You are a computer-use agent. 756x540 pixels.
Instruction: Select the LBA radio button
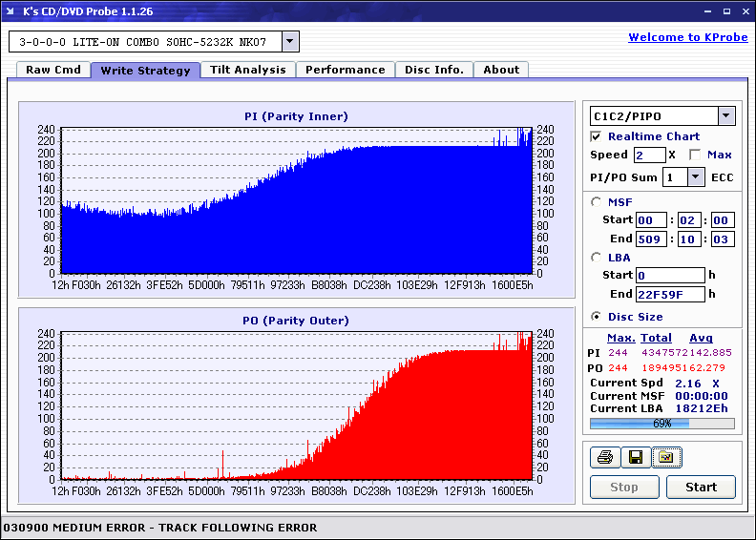click(597, 258)
